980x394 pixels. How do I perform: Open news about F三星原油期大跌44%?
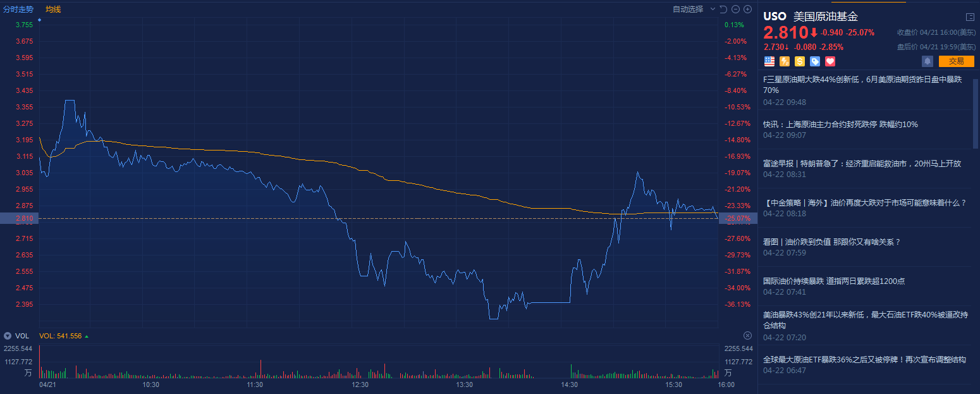pos(862,85)
